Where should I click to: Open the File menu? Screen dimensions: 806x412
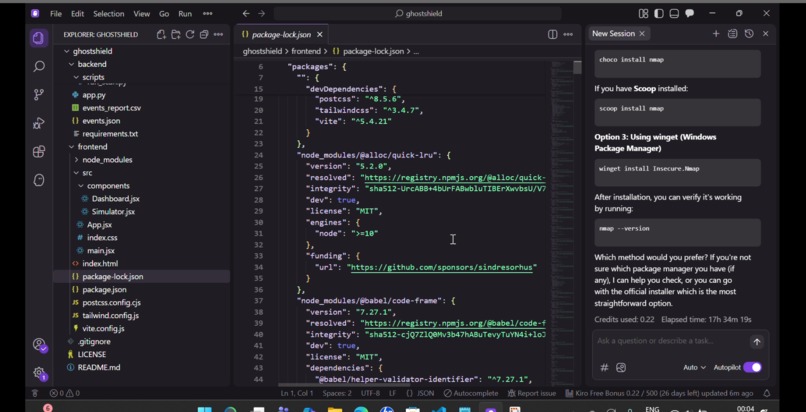click(56, 14)
